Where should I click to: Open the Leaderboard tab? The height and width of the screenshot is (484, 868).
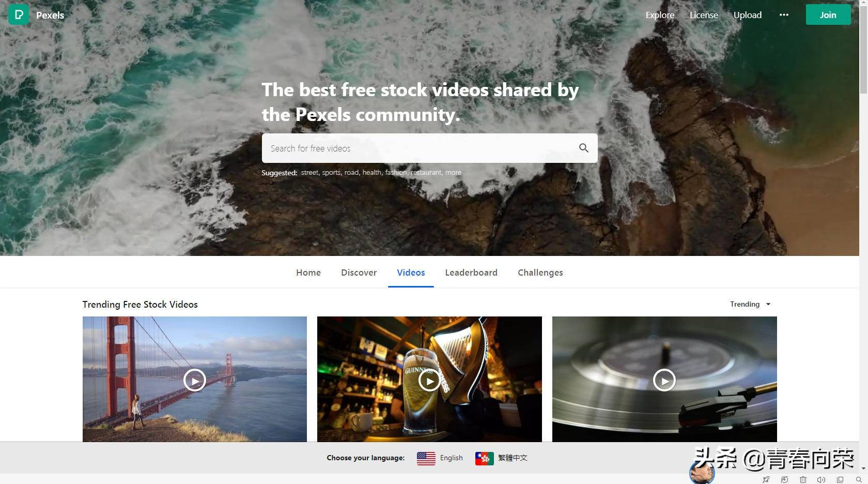point(471,273)
